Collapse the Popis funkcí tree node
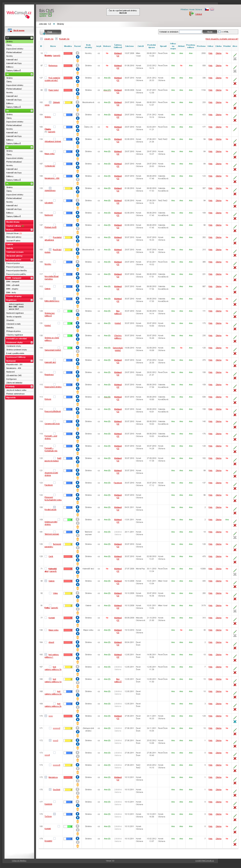 pos(46,90)
